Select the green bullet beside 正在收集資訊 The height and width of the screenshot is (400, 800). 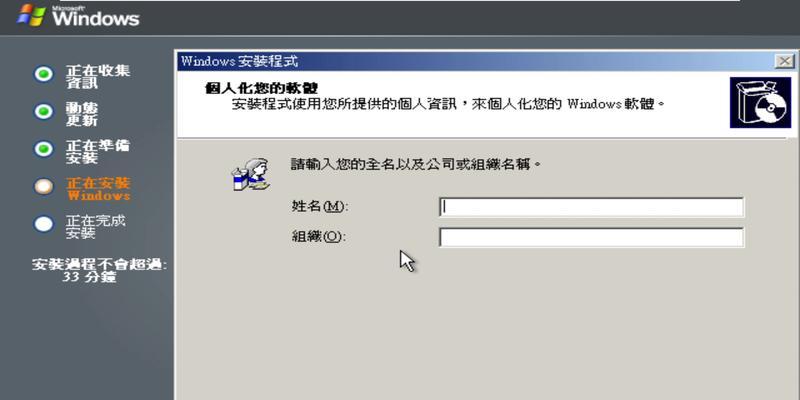(44, 74)
